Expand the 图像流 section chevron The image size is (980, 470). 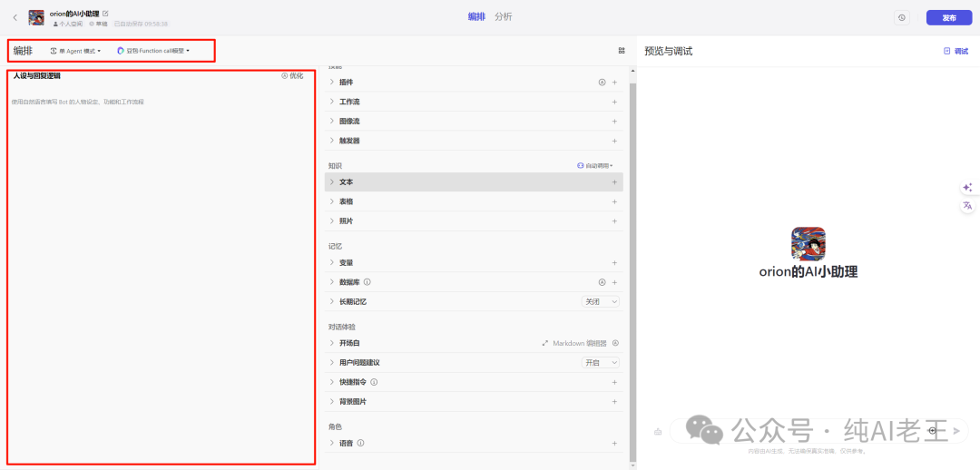[332, 122]
